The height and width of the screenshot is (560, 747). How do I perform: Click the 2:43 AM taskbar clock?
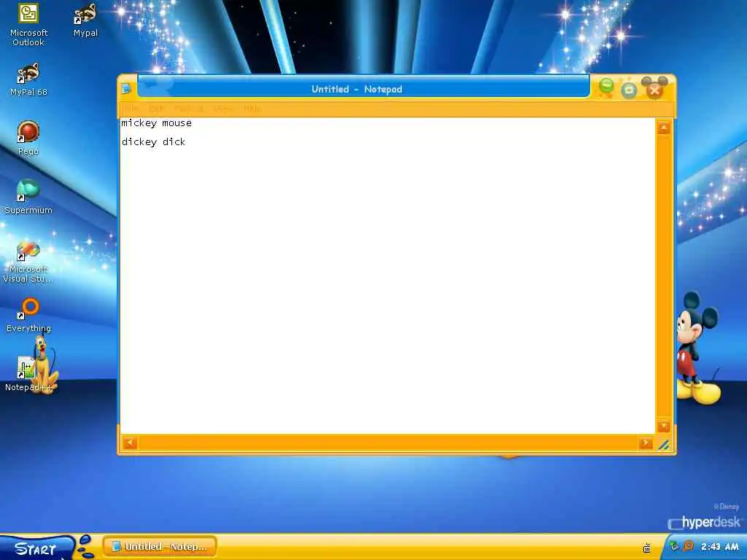click(719, 547)
